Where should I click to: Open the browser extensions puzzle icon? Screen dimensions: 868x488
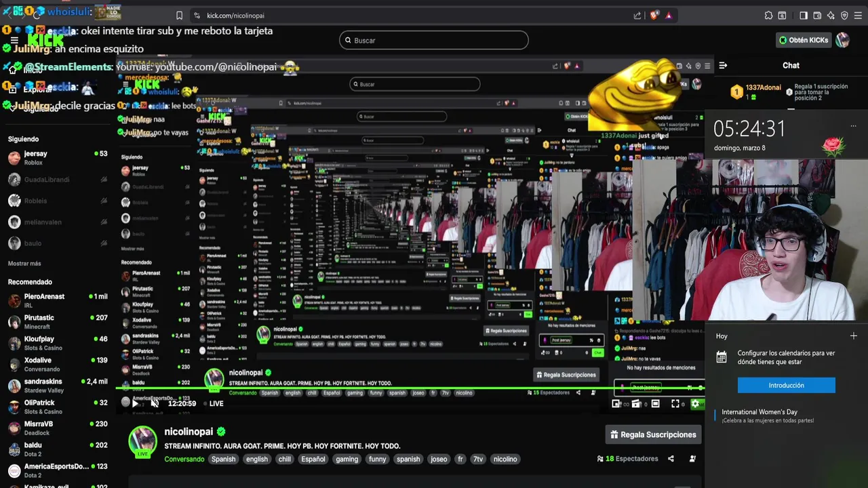768,16
